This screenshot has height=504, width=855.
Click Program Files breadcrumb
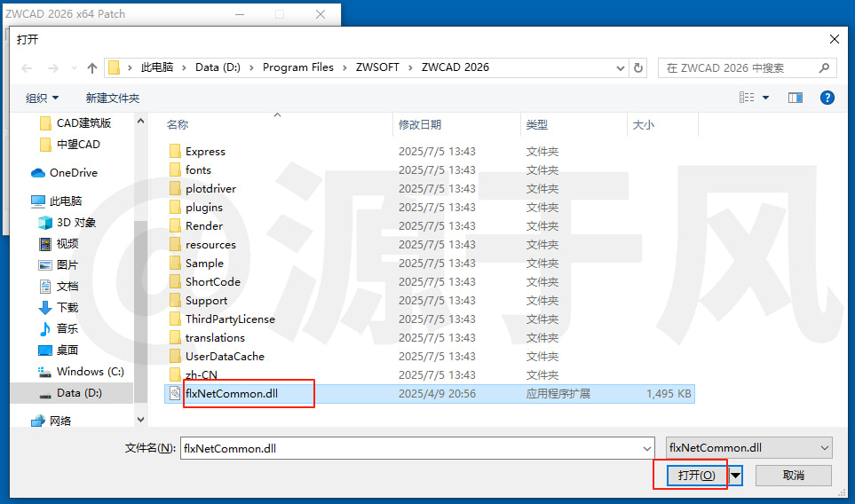pos(297,67)
